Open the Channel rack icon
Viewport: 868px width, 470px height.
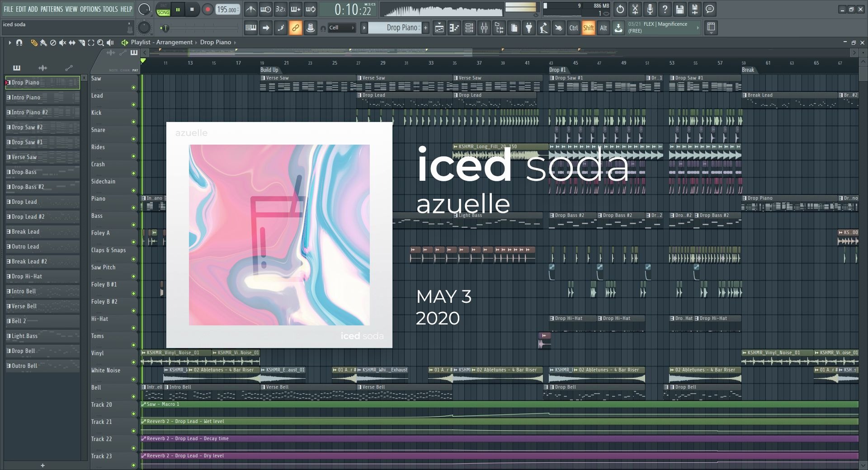(x=469, y=28)
